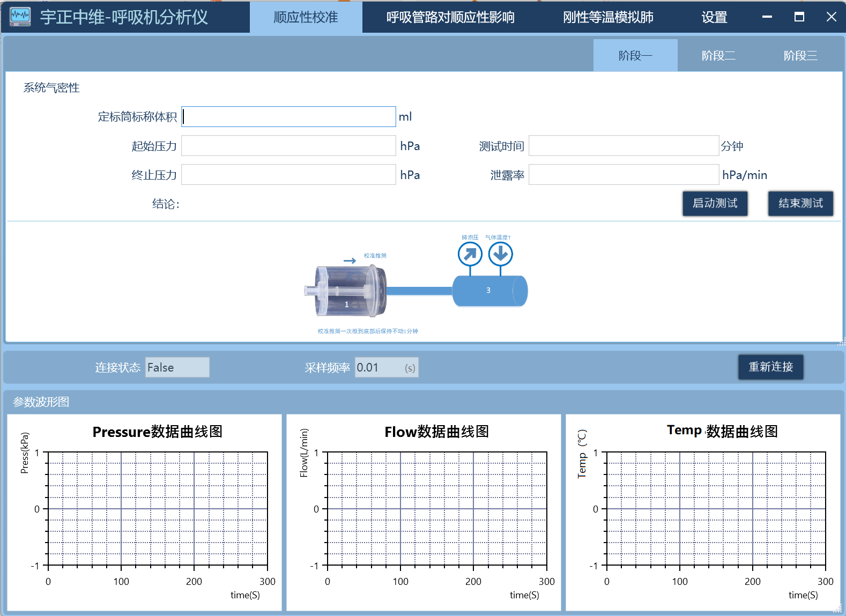Focus the 起始压力 input field

288,146
